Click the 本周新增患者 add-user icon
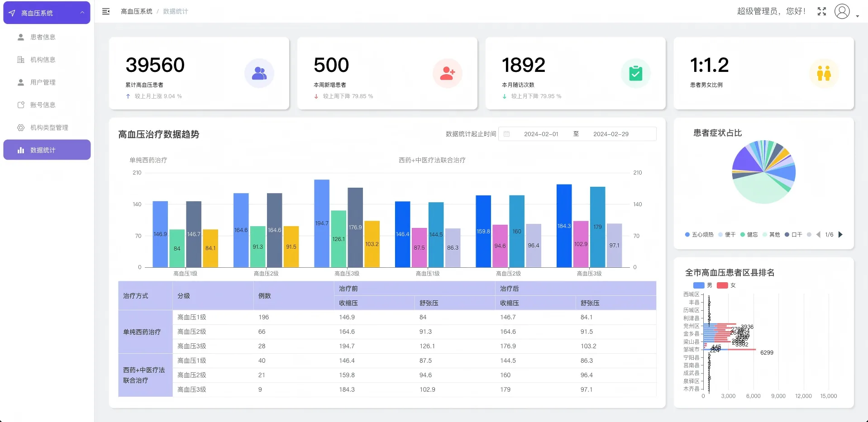This screenshot has height=422, width=868. tap(448, 73)
